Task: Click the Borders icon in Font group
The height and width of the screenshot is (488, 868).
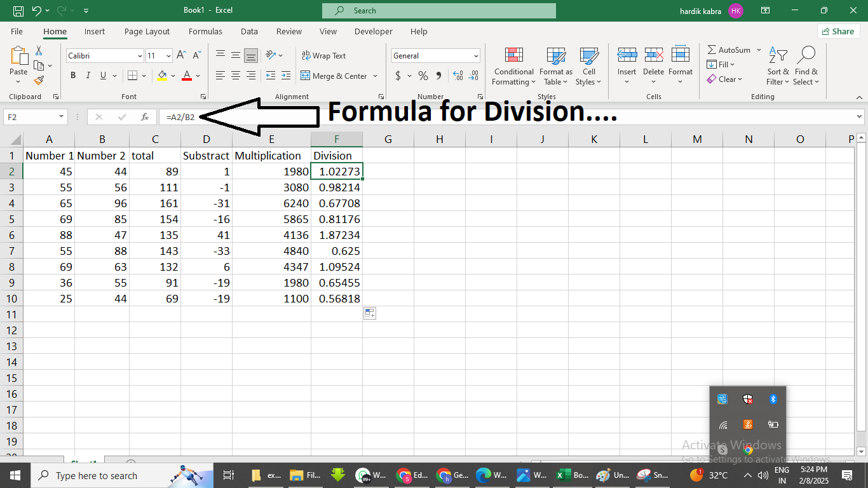Action: coord(132,76)
